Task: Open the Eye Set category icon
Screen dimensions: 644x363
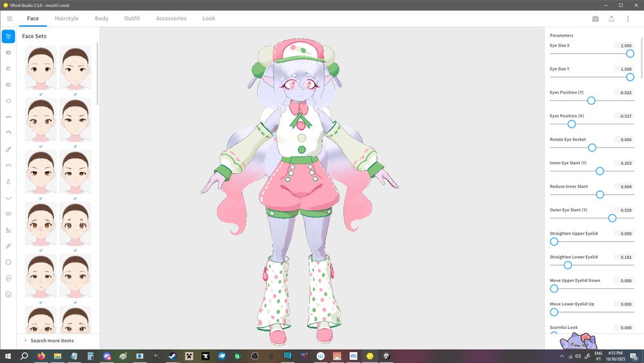Action: [x=8, y=53]
